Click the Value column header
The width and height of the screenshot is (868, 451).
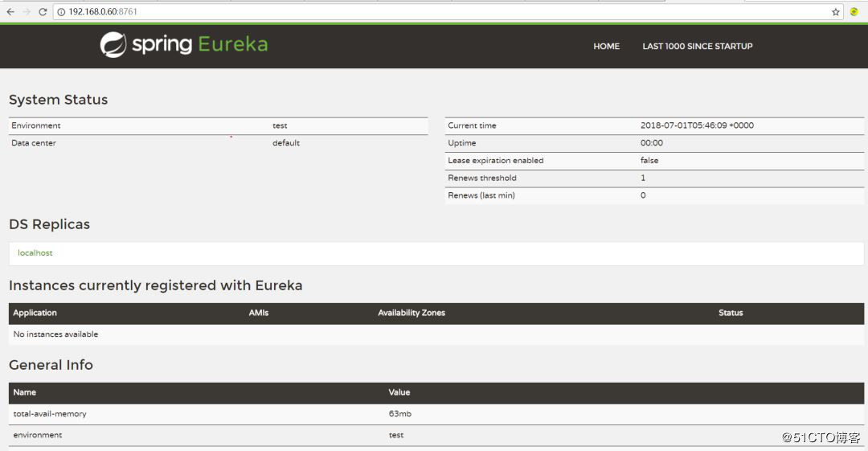point(399,392)
